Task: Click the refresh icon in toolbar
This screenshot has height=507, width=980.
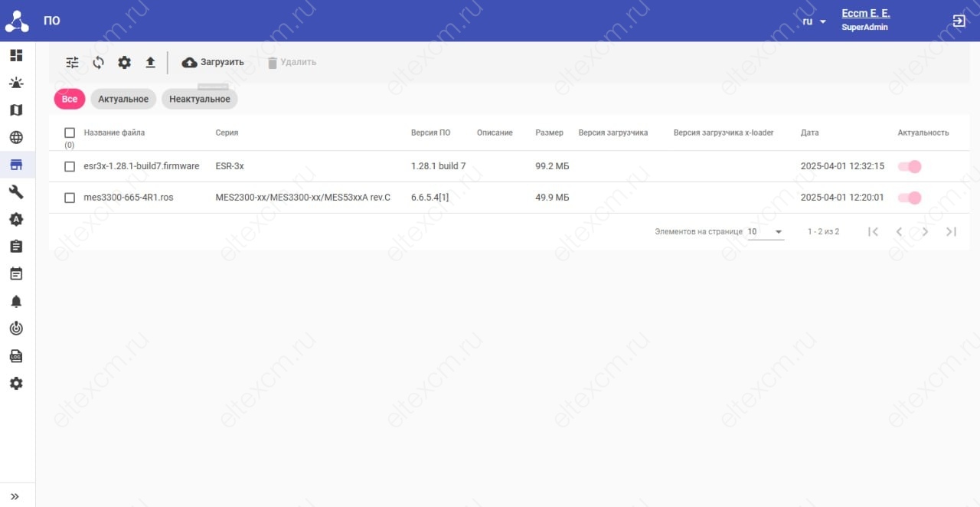Action: (98, 63)
